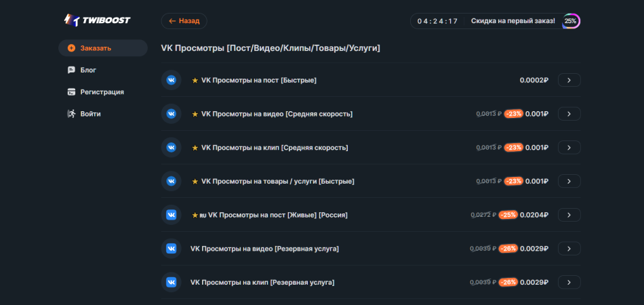This screenshot has width=644, height=305.
Task: Click VK icon for видео [Резервная услуга]
Action: 172,248
